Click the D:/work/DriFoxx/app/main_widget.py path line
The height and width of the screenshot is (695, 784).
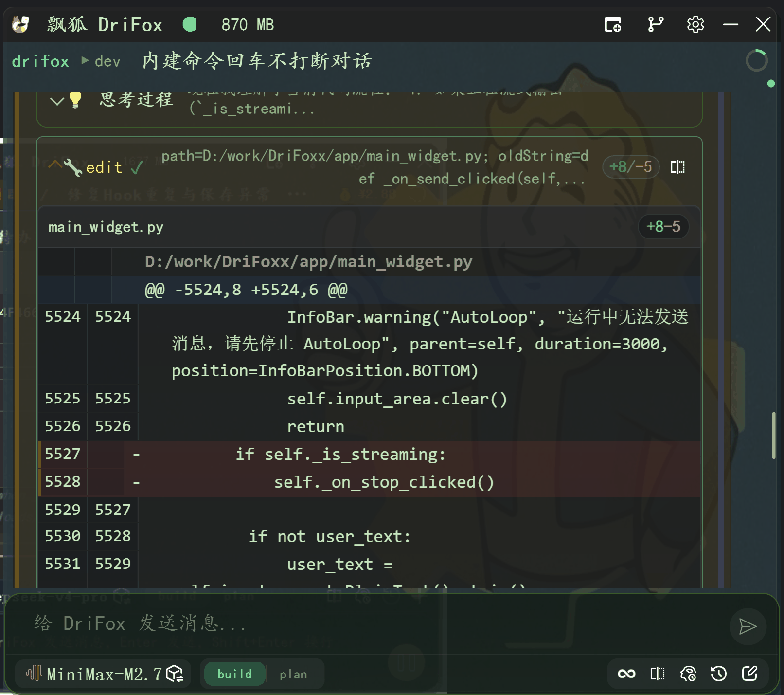click(x=308, y=262)
